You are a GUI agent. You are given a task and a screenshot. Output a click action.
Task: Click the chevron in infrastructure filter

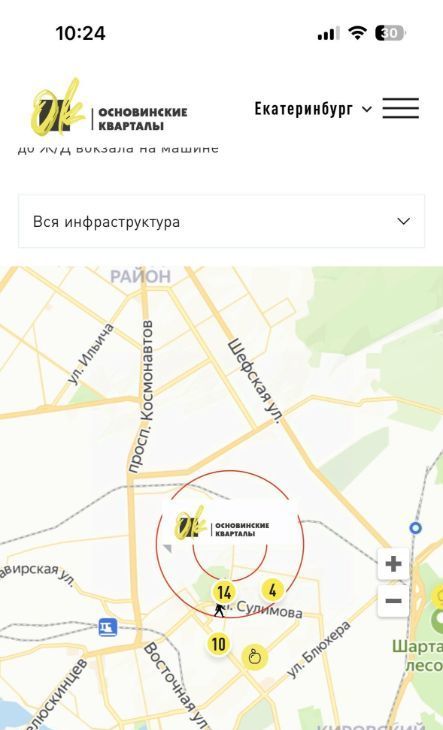[403, 222]
